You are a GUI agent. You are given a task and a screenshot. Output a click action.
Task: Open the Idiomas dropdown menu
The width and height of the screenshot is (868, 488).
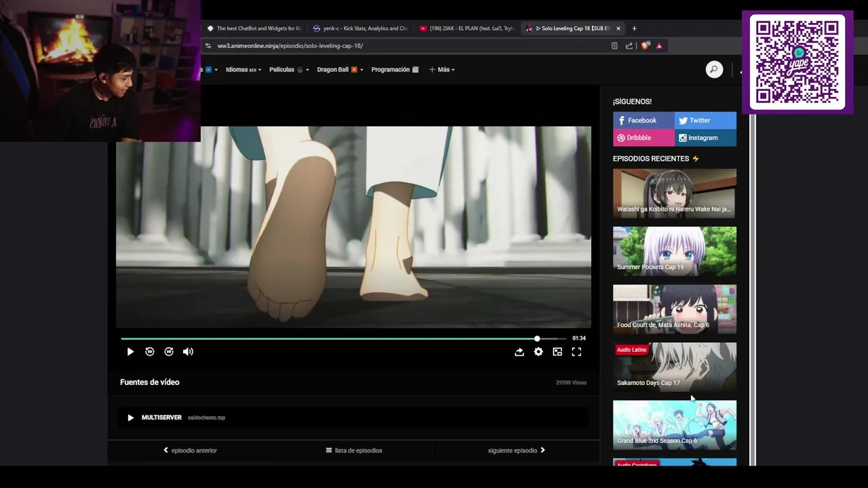tap(243, 69)
